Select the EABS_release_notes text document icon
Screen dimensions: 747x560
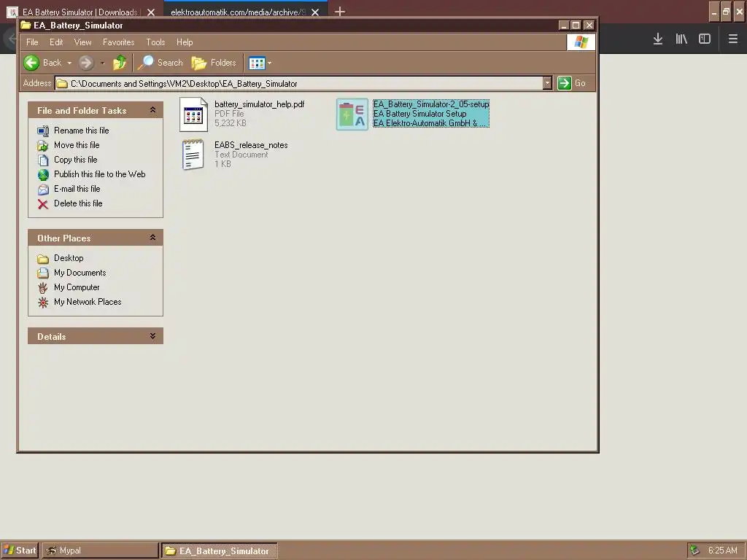[x=193, y=155]
